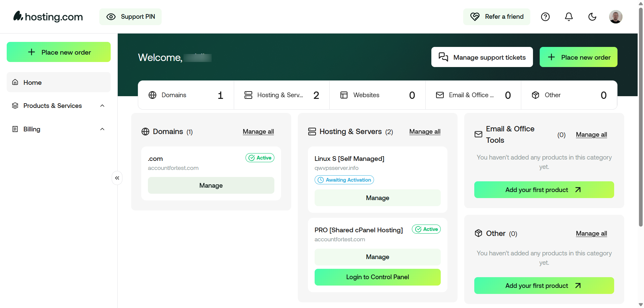The width and height of the screenshot is (644, 308).
Task: Open the user profile avatar
Action: [x=616, y=17]
